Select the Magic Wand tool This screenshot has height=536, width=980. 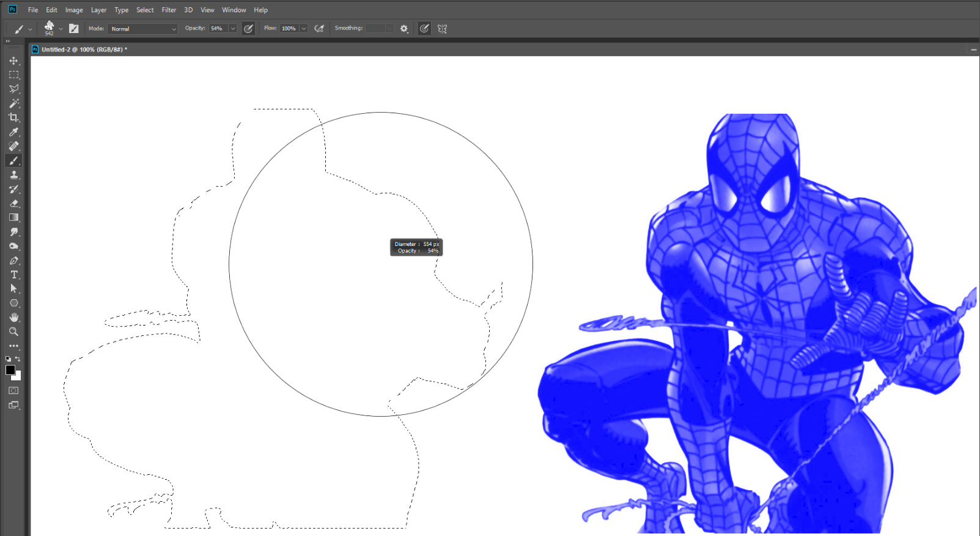click(x=13, y=103)
